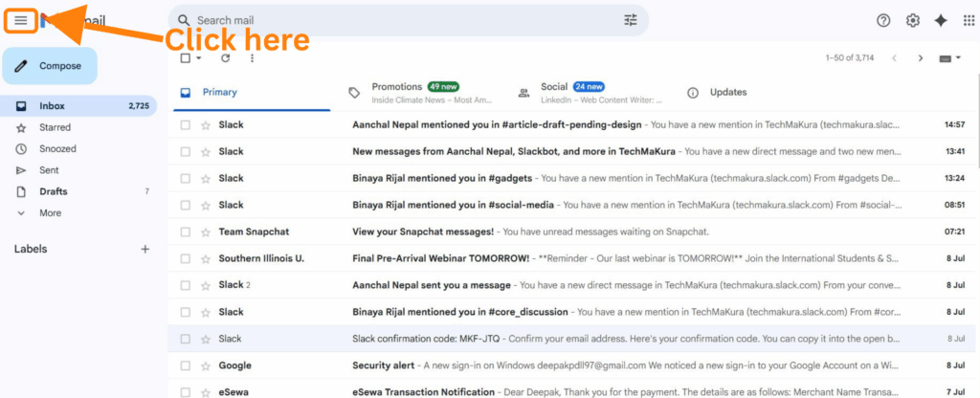Screen dimensions: 980x398
Task: Star the #core_discussion mention email
Action: click(205, 312)
